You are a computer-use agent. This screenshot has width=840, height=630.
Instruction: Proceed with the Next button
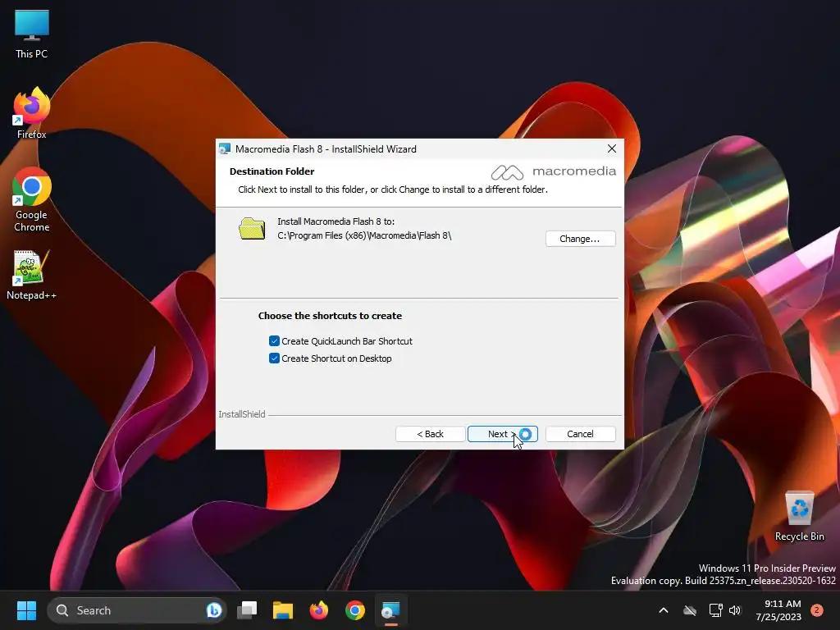point(503,434)
